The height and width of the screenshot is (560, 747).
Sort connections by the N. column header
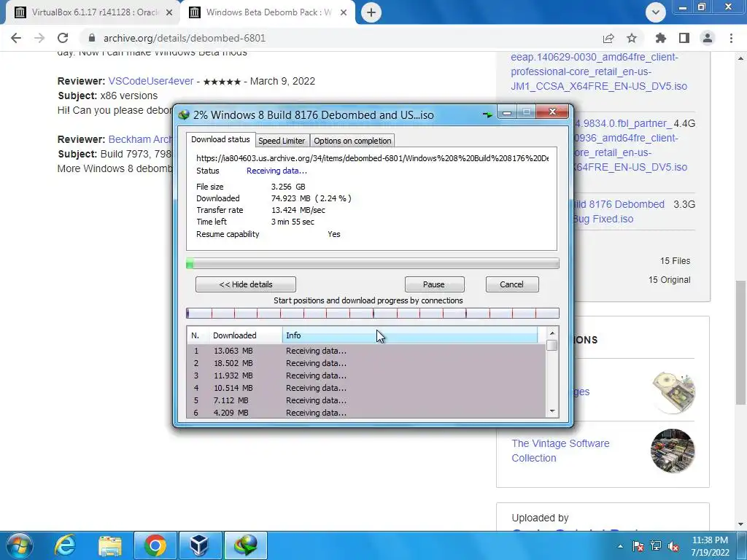click(198, 335)
